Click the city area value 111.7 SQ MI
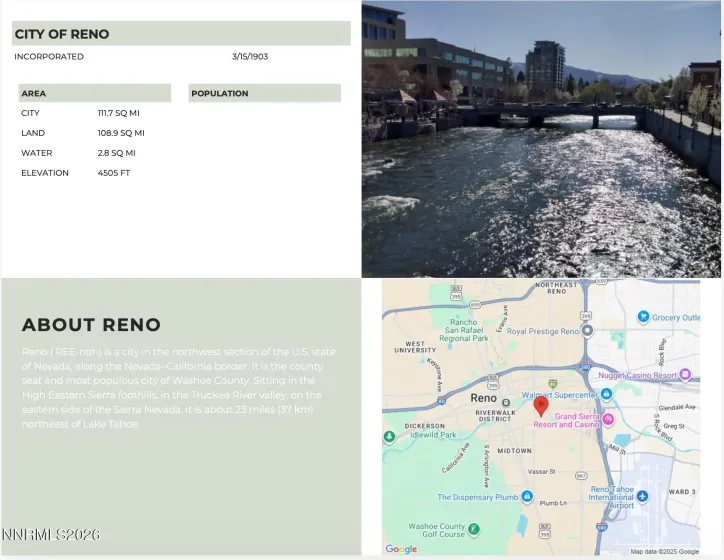Viewport: 724px width, 560px height. tap(119, 113)
